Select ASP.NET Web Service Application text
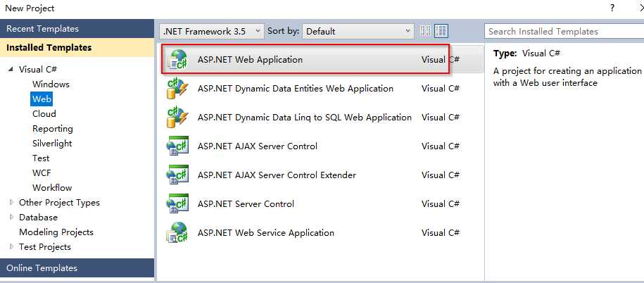Image resolution: width=644 pixels, height=283 pixels. click(266, 233)
